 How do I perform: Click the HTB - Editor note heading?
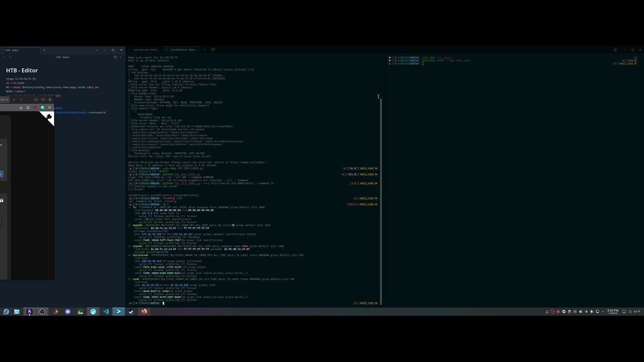22,70
